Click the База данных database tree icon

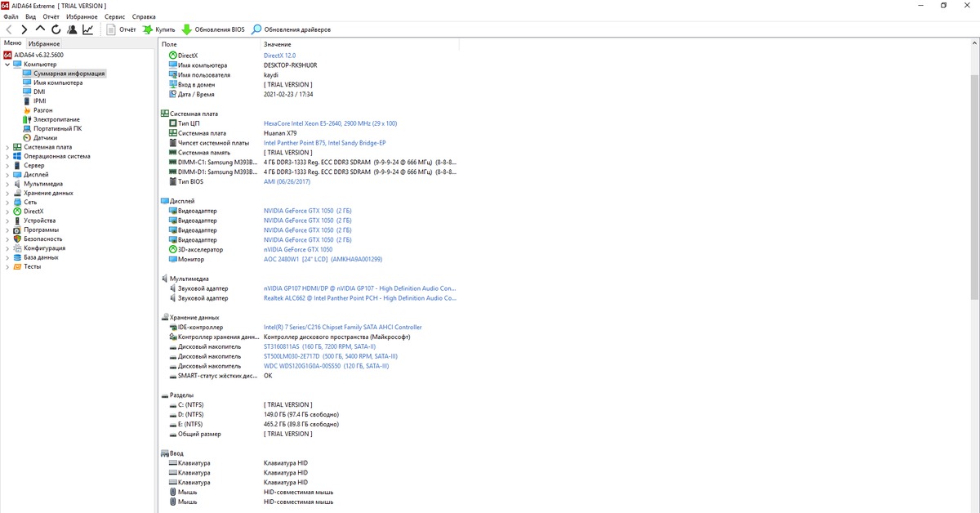[17, 257]
